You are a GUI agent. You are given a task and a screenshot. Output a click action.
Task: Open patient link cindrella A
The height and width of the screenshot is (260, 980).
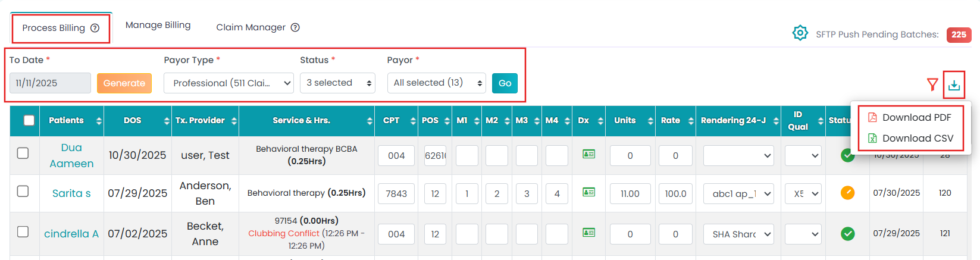click(71, 234)
